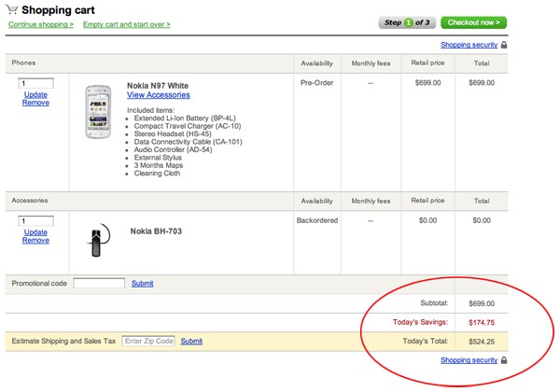Open View Accessories link for Nokia N97

158,95
